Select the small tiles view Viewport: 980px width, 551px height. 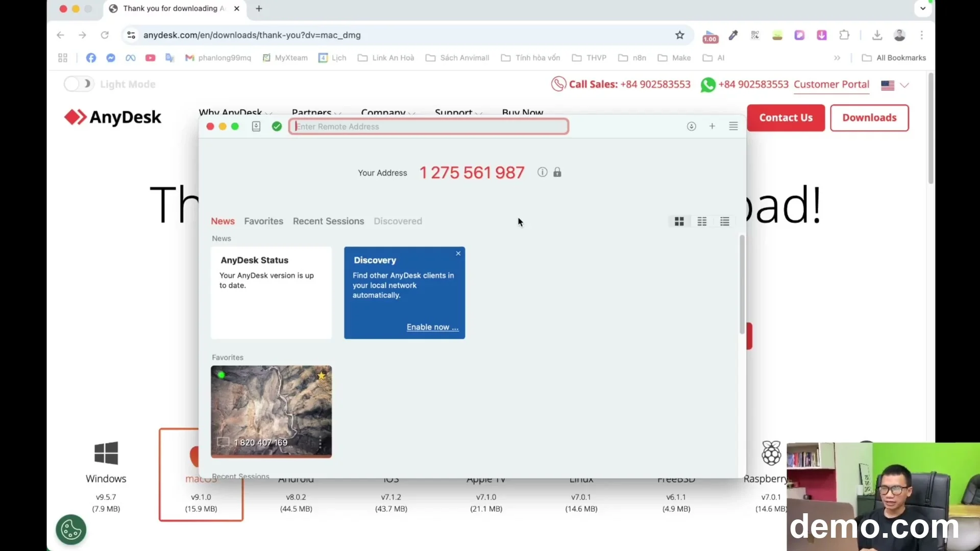(702, 221)
